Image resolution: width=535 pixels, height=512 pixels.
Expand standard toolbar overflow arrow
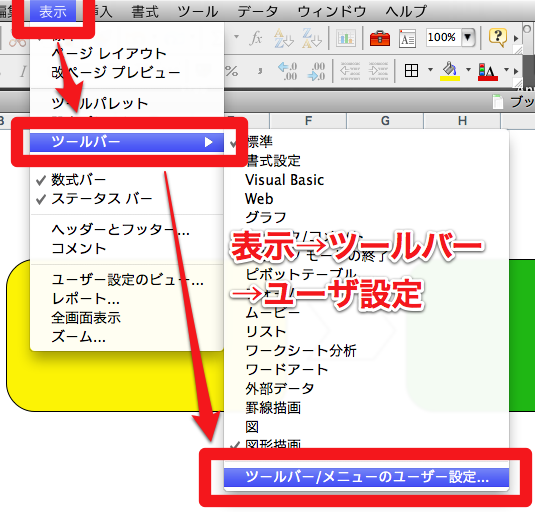click(516, 38)
